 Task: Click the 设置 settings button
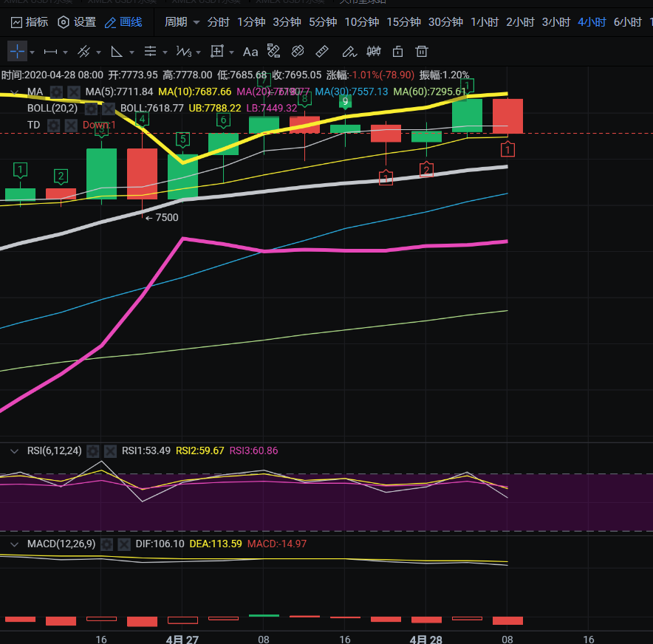tap(77, 22)
